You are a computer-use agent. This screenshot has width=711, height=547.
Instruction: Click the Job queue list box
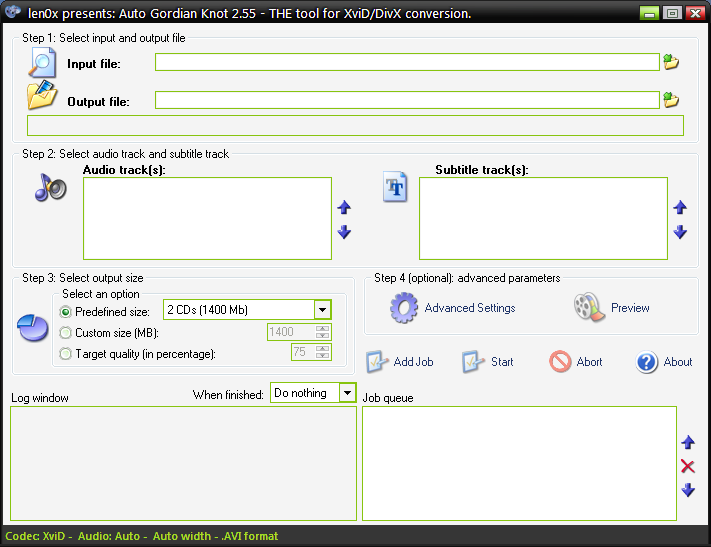[519, 464]
